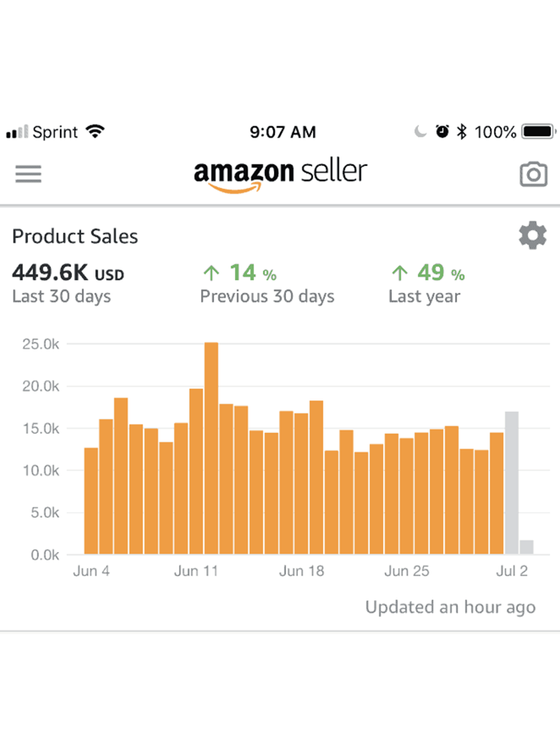Tap the camera scan icon
560x752 pixels.
pyautogui.click(x=533, y=174)
